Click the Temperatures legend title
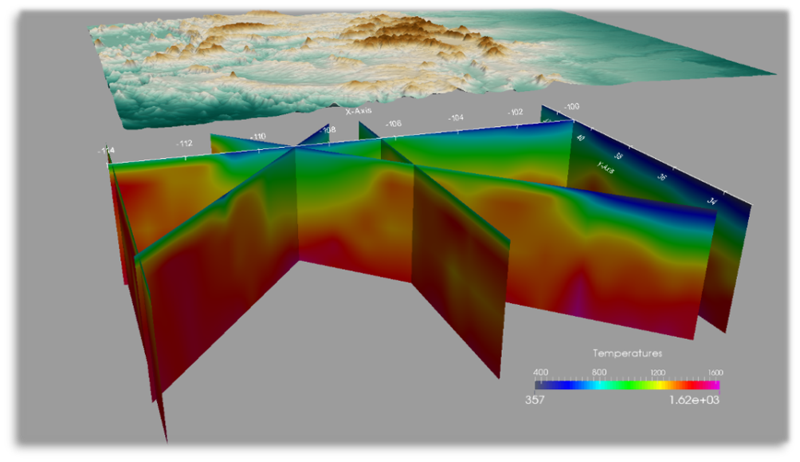 pyautogui.click(x=627, y=353)
